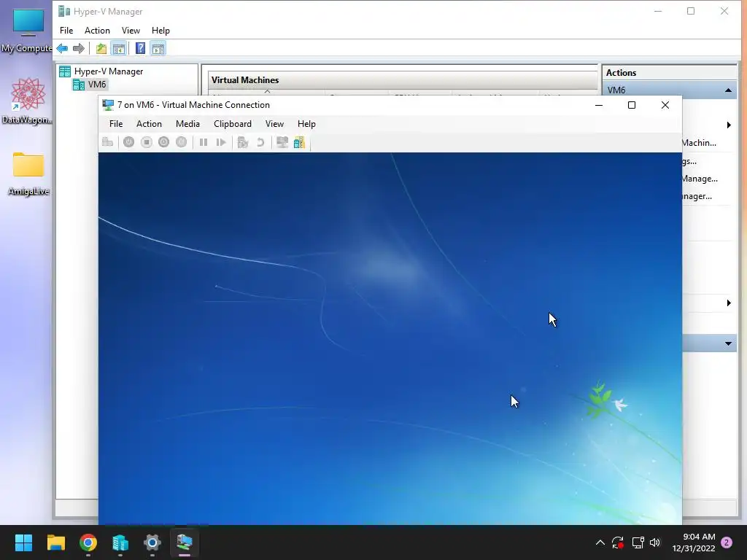
Task: Switch to Hyper-V Manager taskbar icon
Action: tap(120, 542)
